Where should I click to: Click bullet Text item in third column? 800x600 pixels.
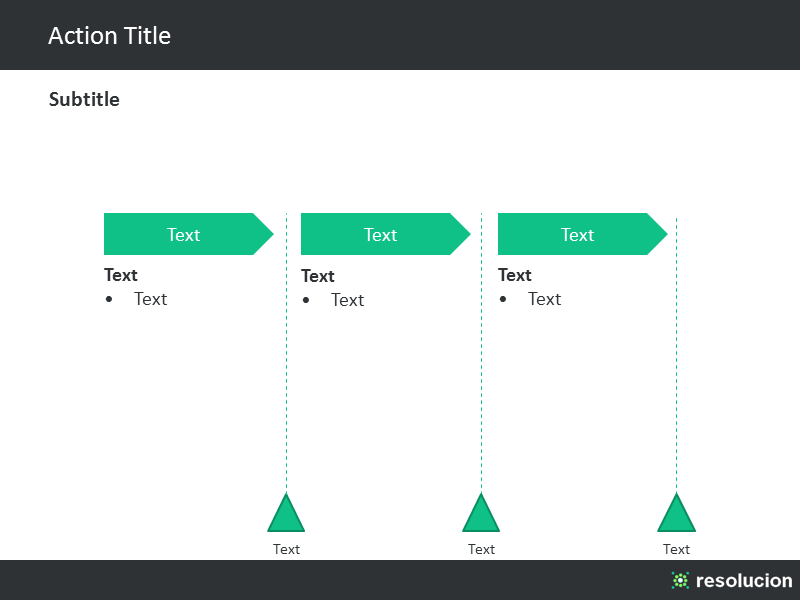(x=544, y=299)
